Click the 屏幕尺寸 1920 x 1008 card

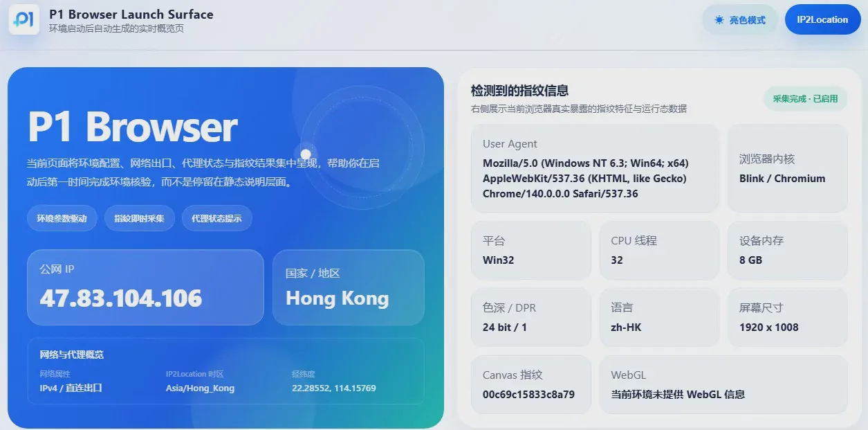(787, 318)
